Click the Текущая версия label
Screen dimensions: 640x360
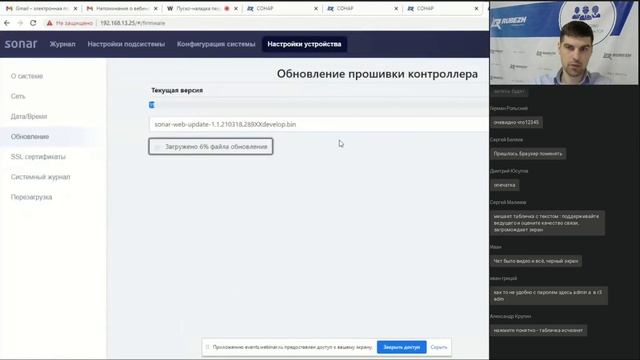tap(177, 90)
